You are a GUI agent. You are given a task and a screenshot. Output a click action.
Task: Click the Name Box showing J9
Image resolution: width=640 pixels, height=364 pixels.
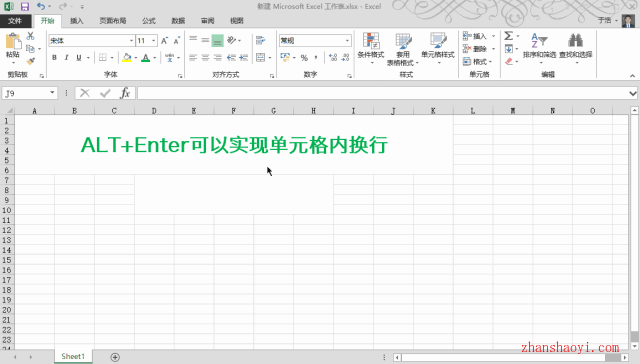tap(25, 93)
